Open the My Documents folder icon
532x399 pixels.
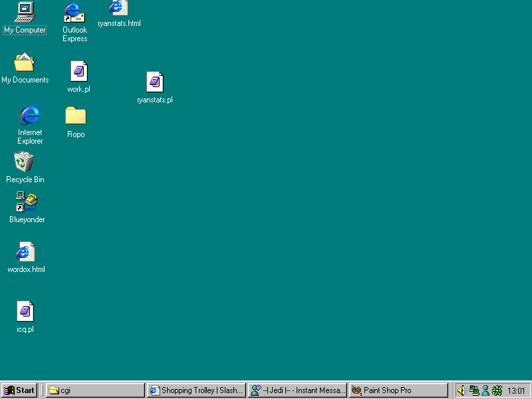pyautogui.click(x=25, y=63)
